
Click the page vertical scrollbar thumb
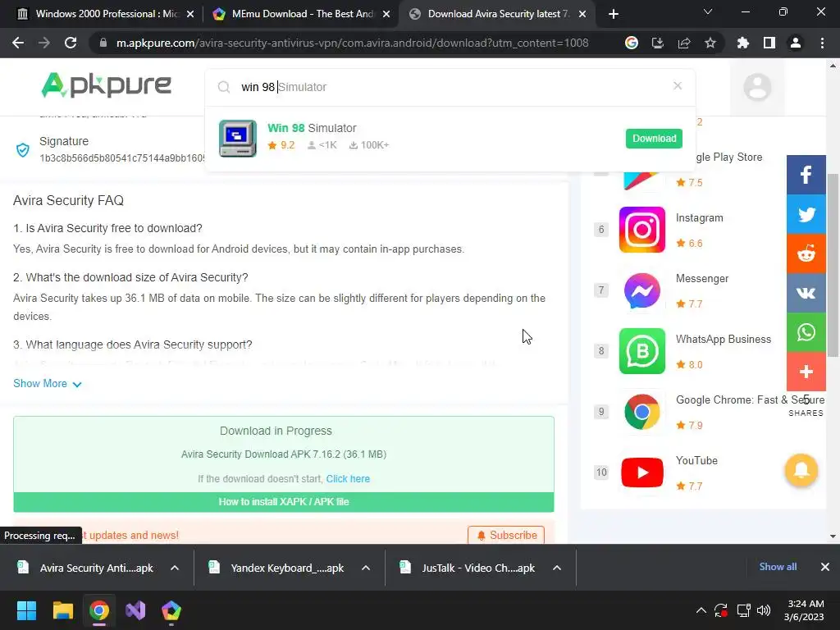click(833, 265)
